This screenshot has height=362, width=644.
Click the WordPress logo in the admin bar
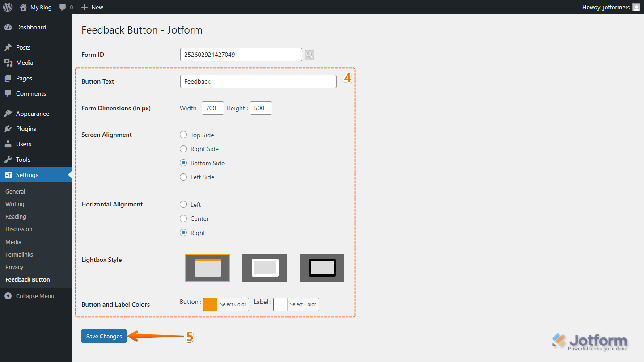click(x=7, y=7)
